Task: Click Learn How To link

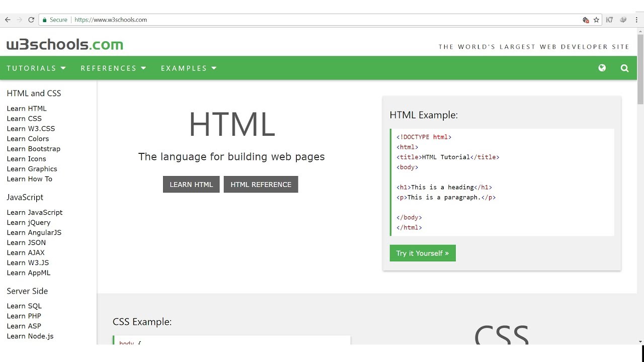Action: pyautogui.click(x=29, y=179)
